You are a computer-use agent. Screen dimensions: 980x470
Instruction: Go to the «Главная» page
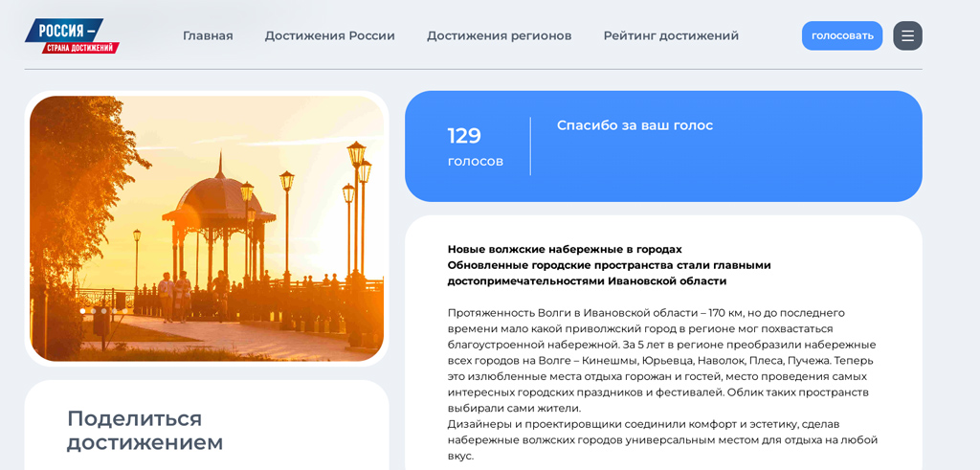pos(208,35)
